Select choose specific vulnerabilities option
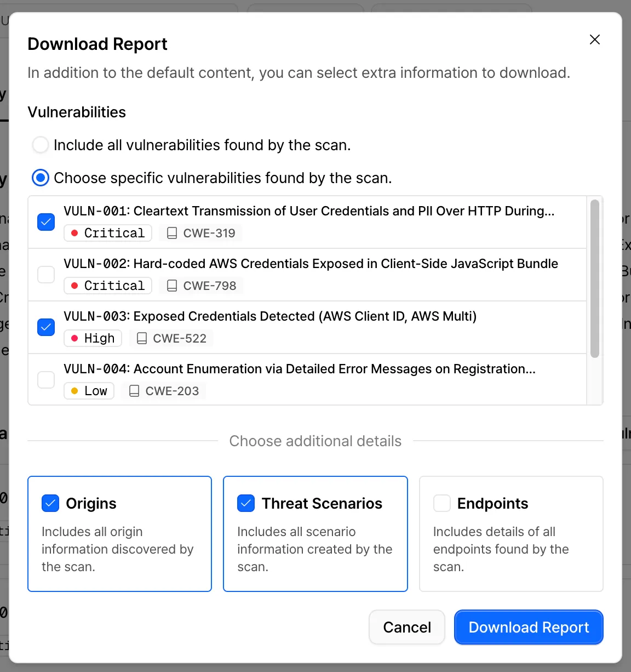The width and height of the screenshot is (631, 672). coord(40,178)
